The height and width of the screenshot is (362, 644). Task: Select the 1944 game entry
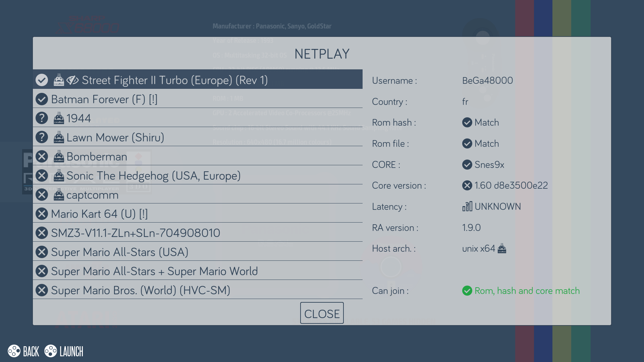[x=198, y=118]
